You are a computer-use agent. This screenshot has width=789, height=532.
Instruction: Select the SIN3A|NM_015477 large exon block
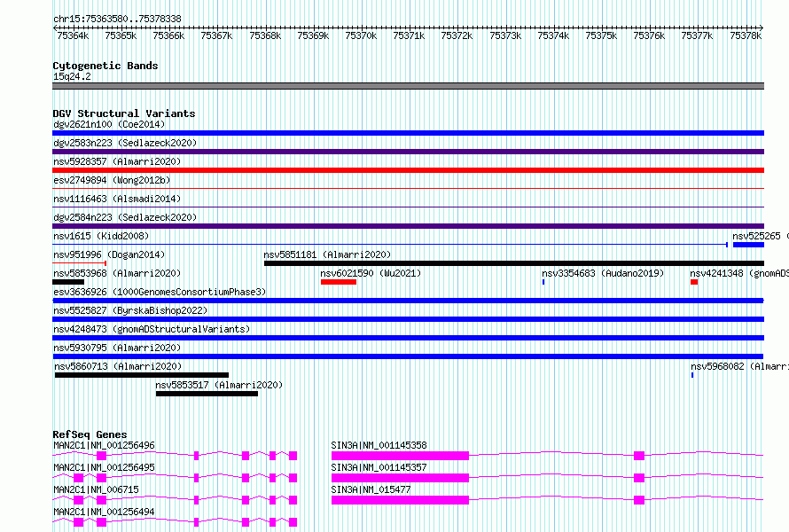click(400, 500)
